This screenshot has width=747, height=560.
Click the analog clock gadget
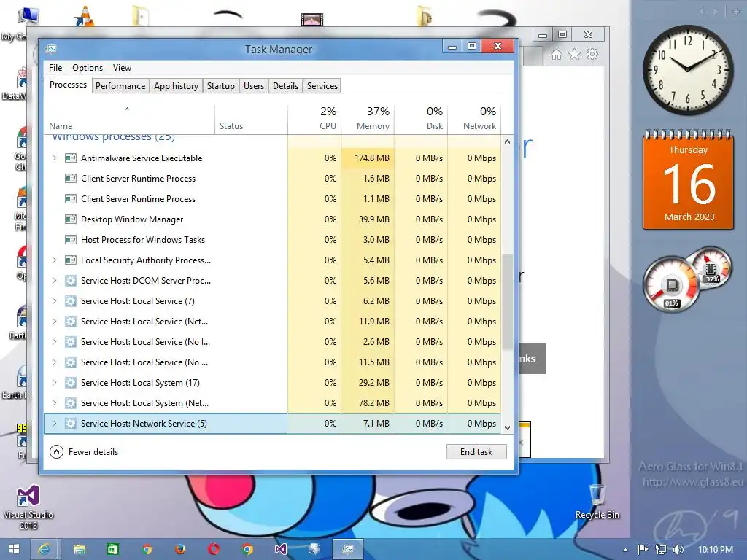point(687,69)
